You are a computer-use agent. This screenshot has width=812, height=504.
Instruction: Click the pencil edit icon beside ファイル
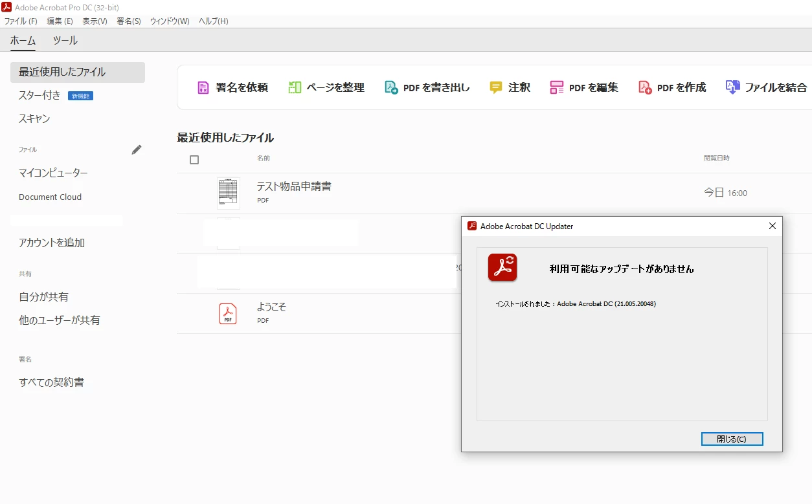pyautogui.click(x=136, y=149)
